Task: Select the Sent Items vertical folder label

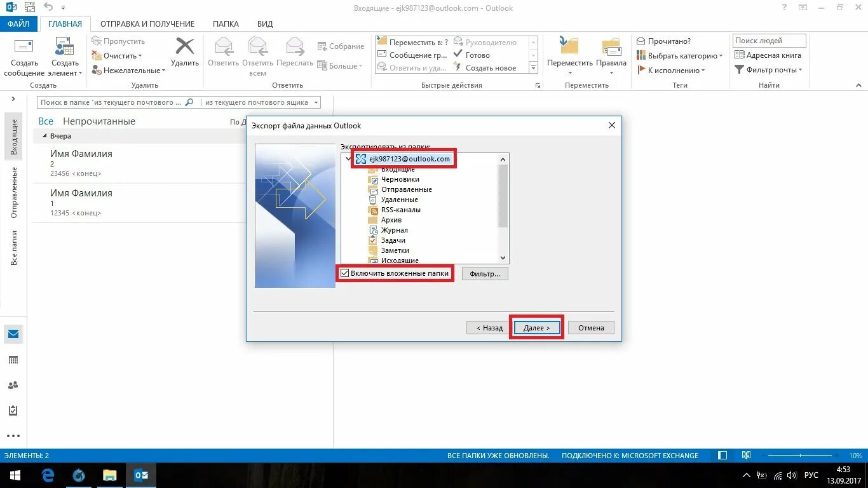Action: (14, 193)
